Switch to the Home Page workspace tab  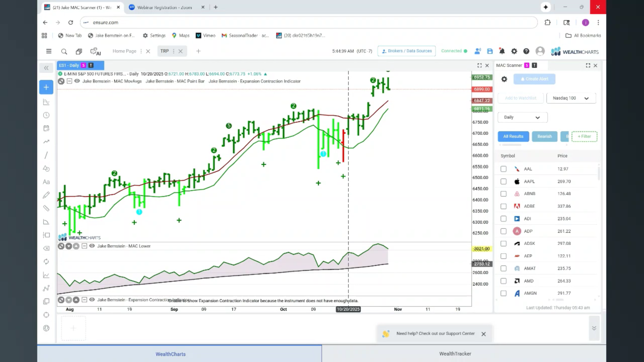[124, 51]
